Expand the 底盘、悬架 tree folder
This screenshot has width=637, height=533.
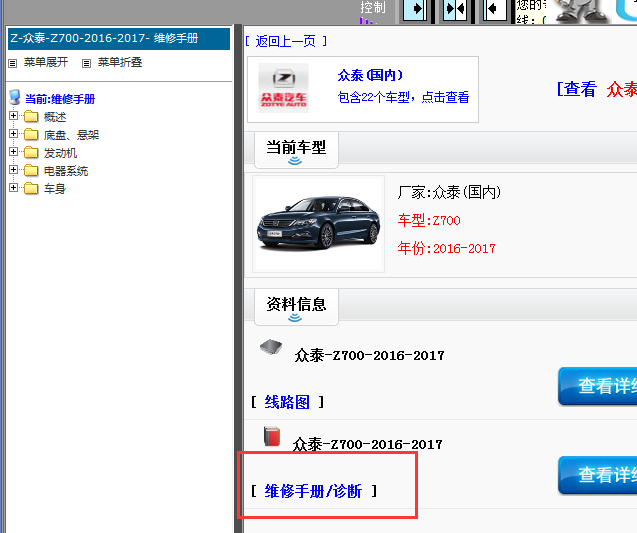pos(13,134)
